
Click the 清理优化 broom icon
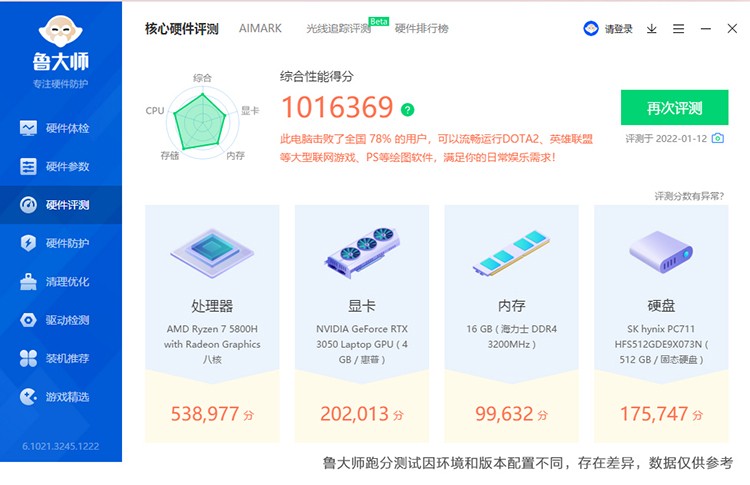tap(28, 282)
